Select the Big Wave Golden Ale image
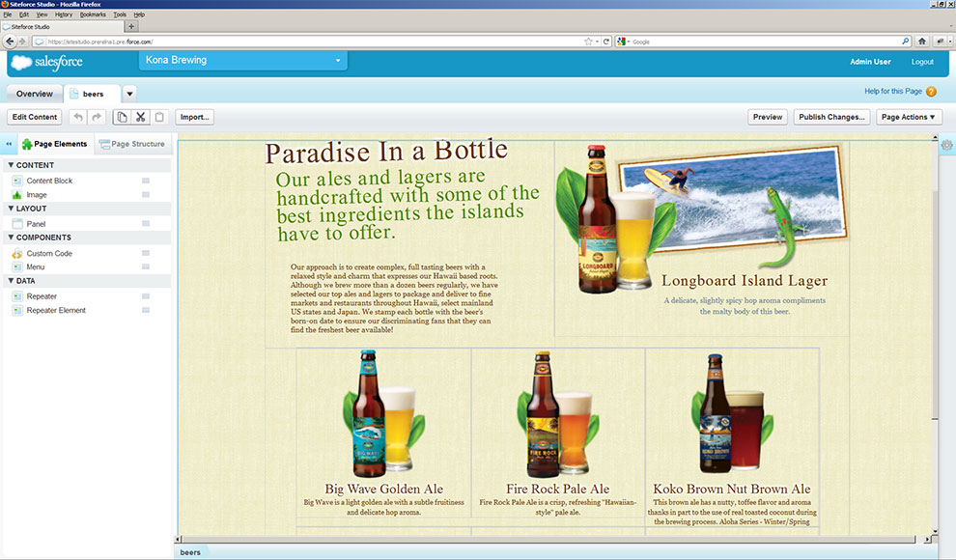The width and height of the screenshot is (956, 560). click(383, 413)
